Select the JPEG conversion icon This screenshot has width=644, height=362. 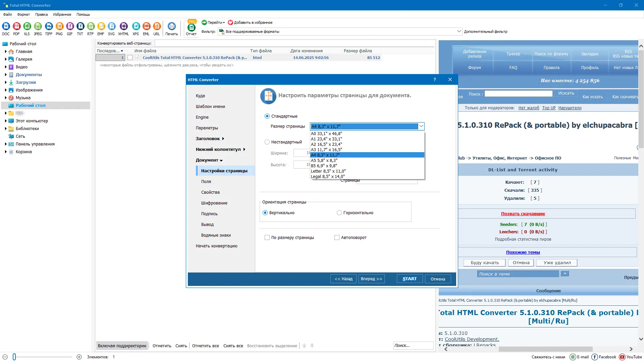pos(38,26)
